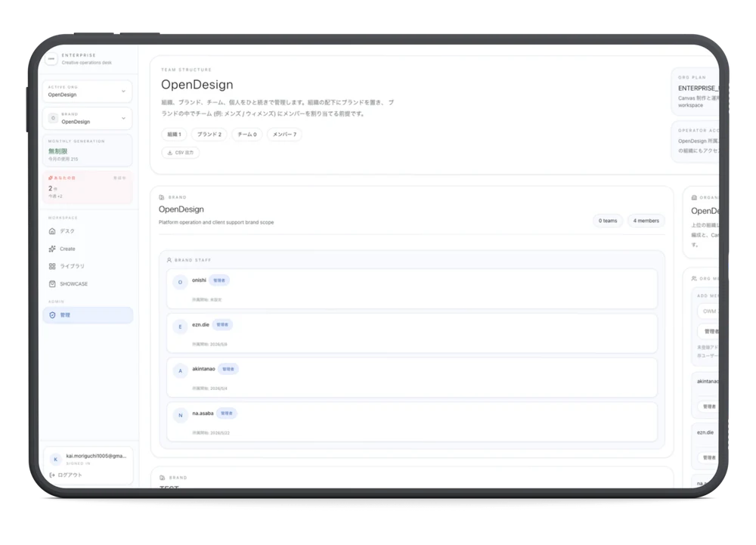The width and height of the screenshot is (756, 545).
Task: Expand the Brand OpenDesign dropdown
Action: click(87, 118)
